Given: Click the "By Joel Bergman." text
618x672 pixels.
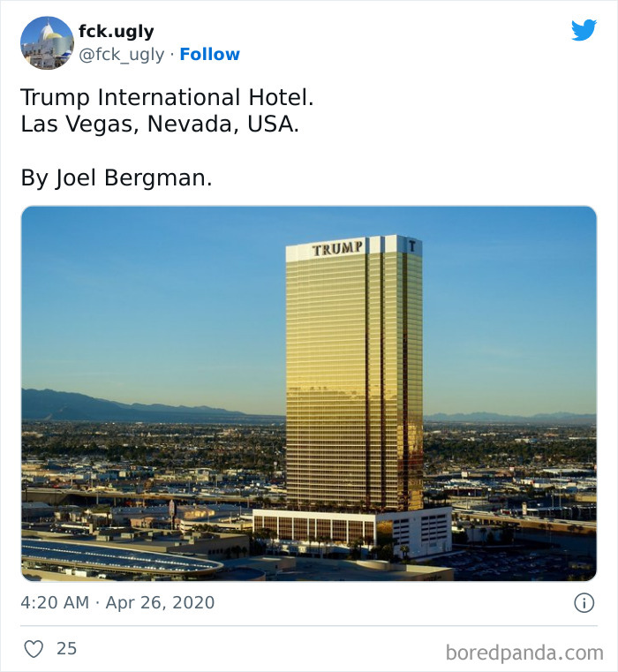Looking at the screenshot, I should tap(117, 177).
